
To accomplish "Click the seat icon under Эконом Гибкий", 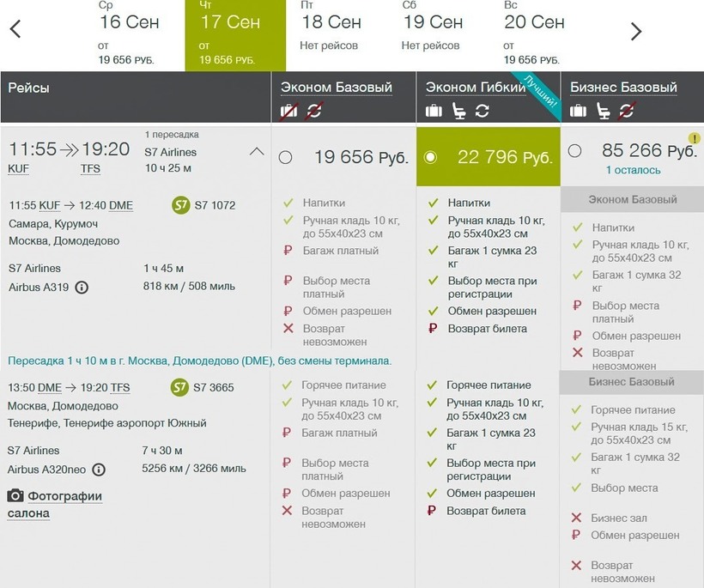I will point(458,111).
